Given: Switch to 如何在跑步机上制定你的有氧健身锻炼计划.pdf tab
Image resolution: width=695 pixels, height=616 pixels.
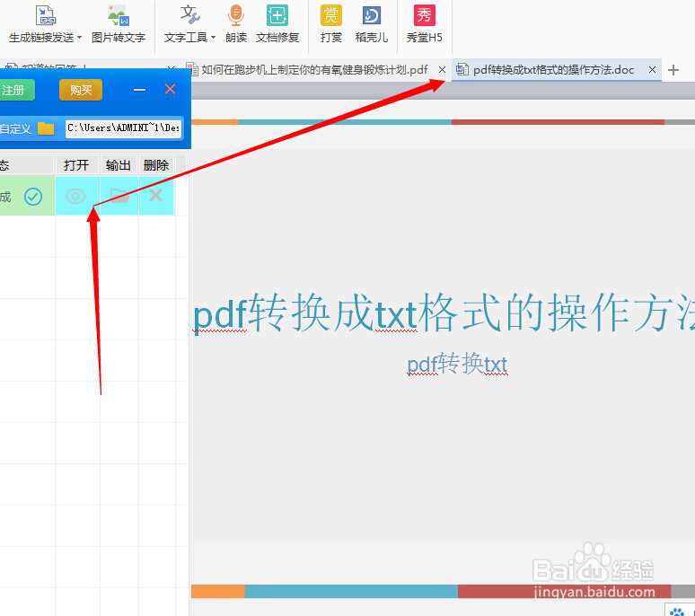Looking at the screenshot, I should (x=314, y=70).
